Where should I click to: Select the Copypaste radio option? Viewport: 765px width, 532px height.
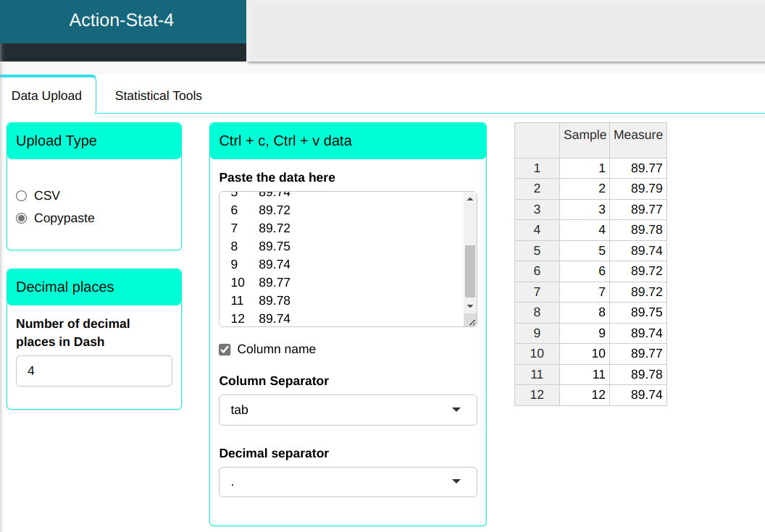click(22, 218)
